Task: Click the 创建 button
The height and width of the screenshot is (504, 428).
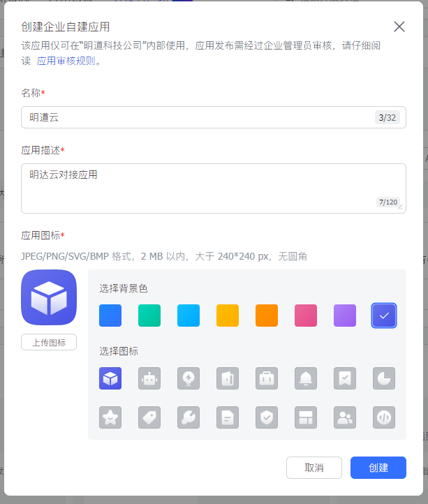Action: coord(378,468)
